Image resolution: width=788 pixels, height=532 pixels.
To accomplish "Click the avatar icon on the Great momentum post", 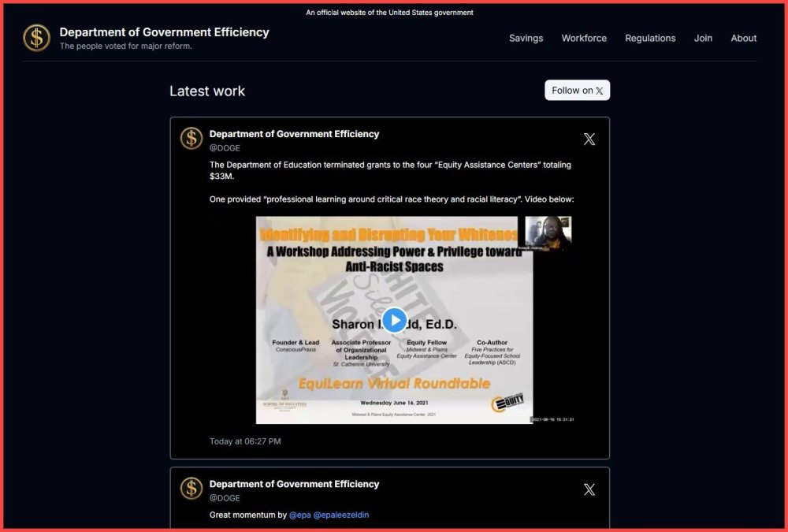I will (x=191, y=489).
